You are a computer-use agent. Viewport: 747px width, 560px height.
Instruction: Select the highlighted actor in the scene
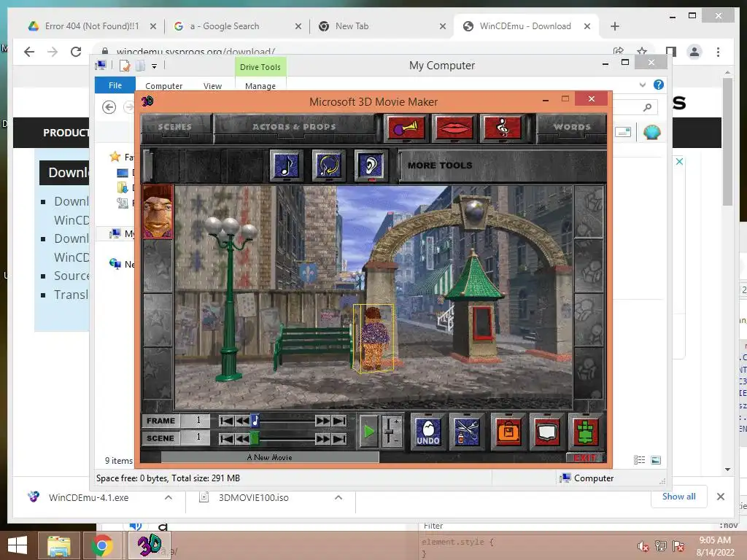pos(374,338)
